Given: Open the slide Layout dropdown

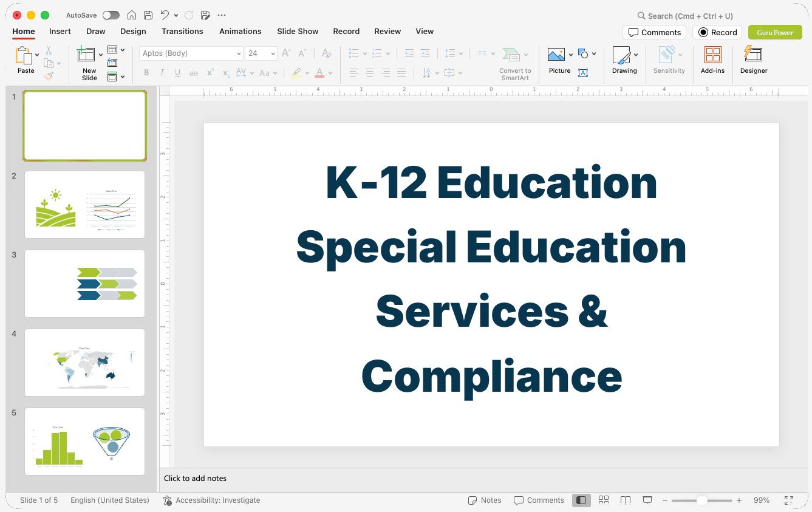Looking at the screenshot, I should pyautogui.click(x=116, y=50).
